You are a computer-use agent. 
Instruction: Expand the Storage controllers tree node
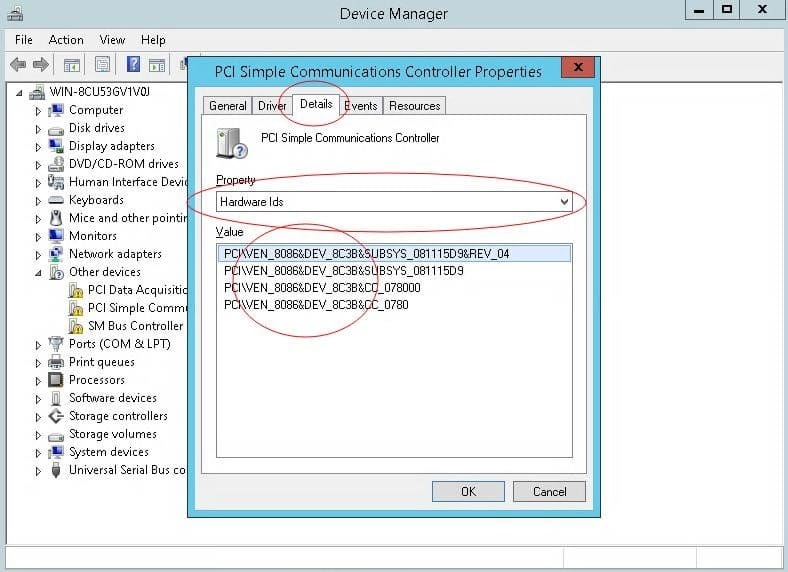point(38,416)
